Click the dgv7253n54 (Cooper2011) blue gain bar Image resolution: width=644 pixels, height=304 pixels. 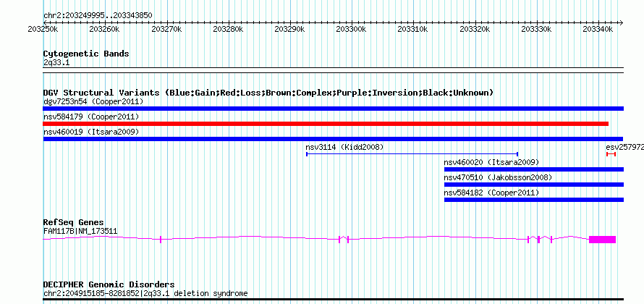333,109
